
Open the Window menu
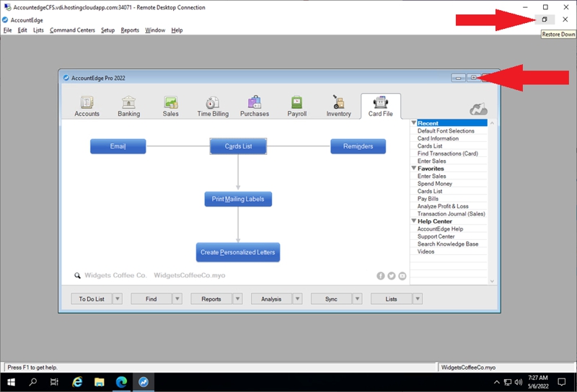coord(155,30)
